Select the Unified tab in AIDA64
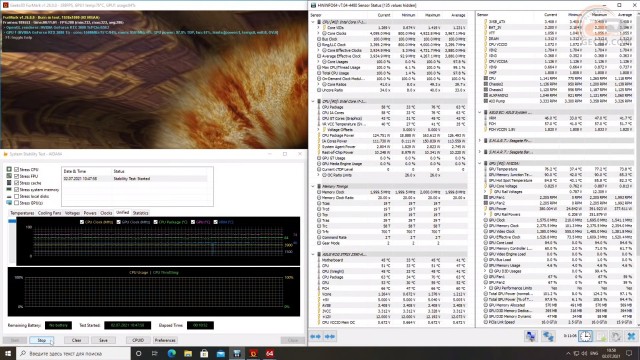This screenshot has height=360, width=640. pyautogui.click(x=122, y=213)
